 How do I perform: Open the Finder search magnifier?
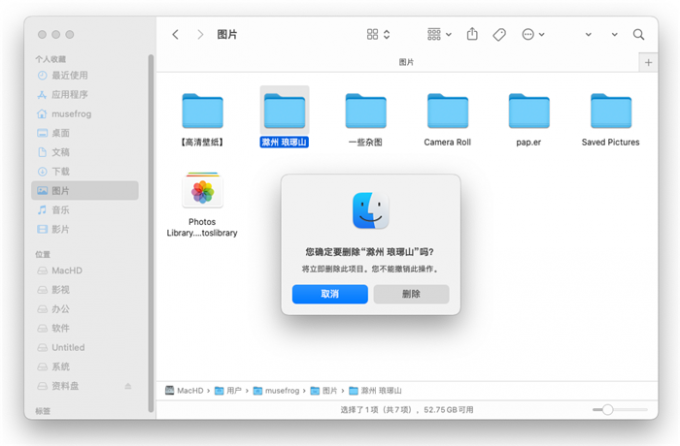[638, 34]
